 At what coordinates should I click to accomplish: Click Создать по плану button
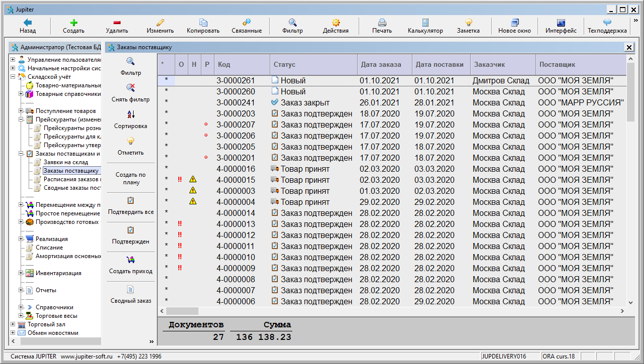pyautogui.click(x=131, y=178)
